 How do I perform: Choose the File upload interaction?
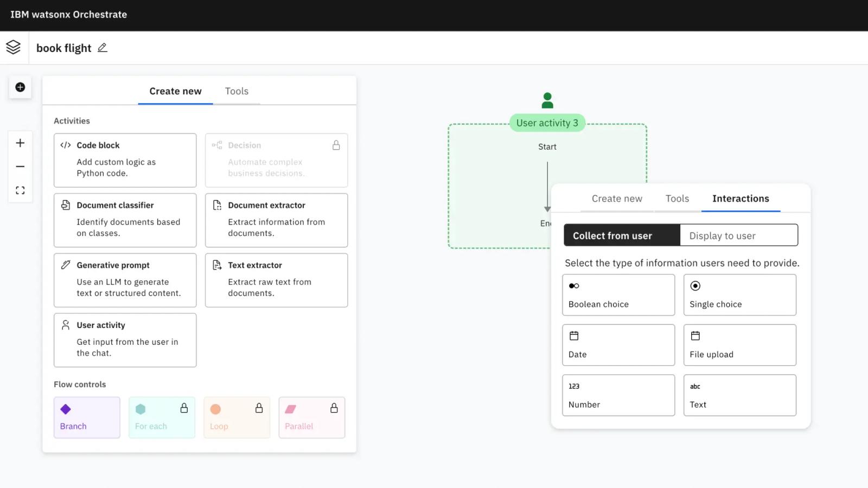pos(739,345)
